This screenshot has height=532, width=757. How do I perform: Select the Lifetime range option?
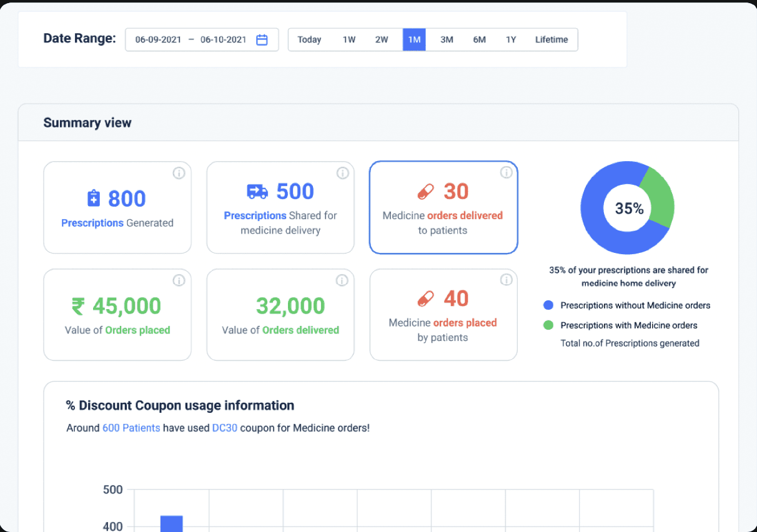(x=552, y=39)
